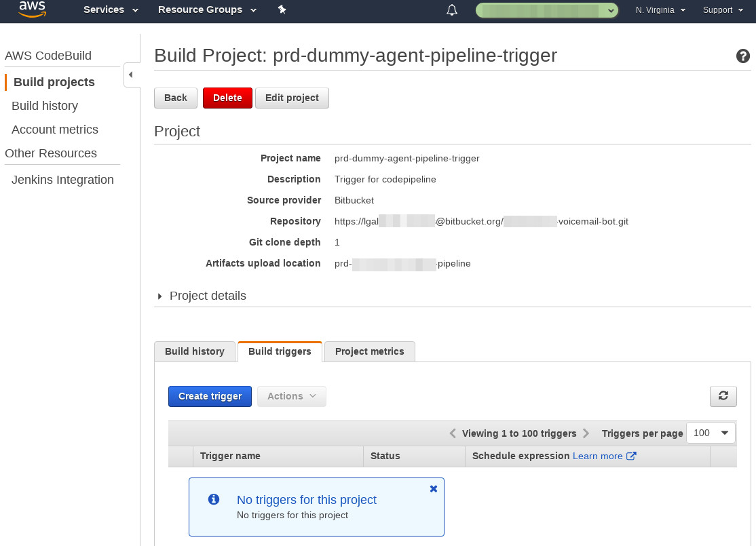Refresh the build triggers list

point(723,396)
